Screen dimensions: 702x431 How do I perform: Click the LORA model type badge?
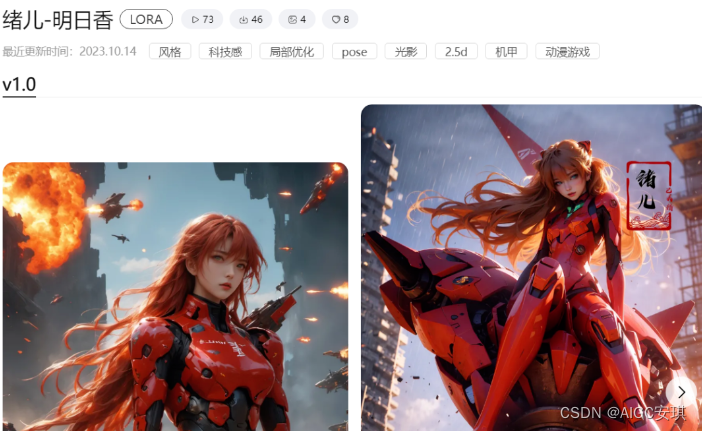[146, 19]
